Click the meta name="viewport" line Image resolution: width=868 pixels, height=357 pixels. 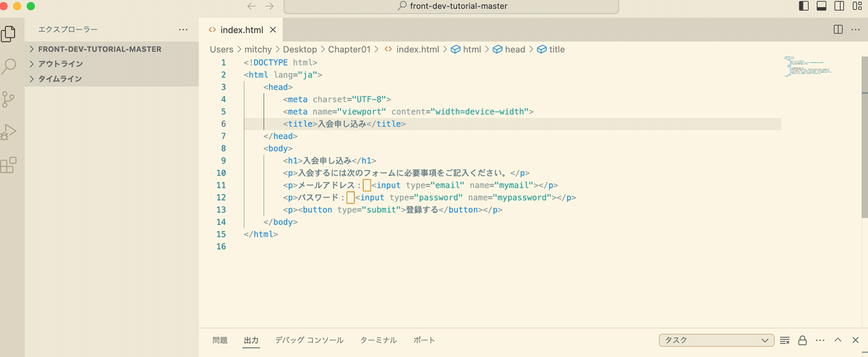(x=409, y=112)
